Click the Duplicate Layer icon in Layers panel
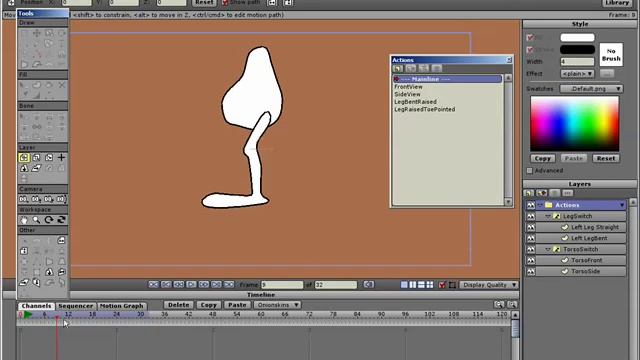Image resolution: width=640 pixels, height=360 pixels. (x=542, y=193)
